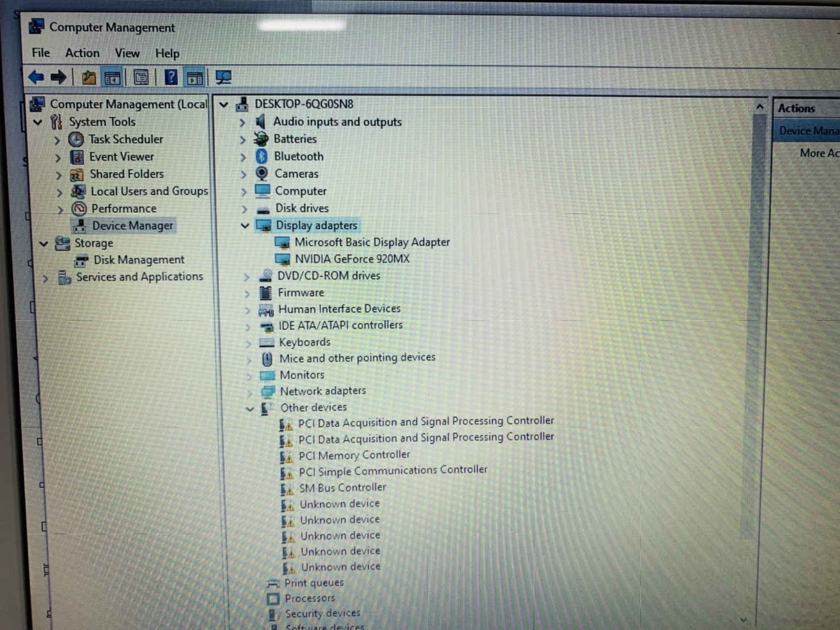
Task: Click the Up one level folder icon
Action: [89, 77]
